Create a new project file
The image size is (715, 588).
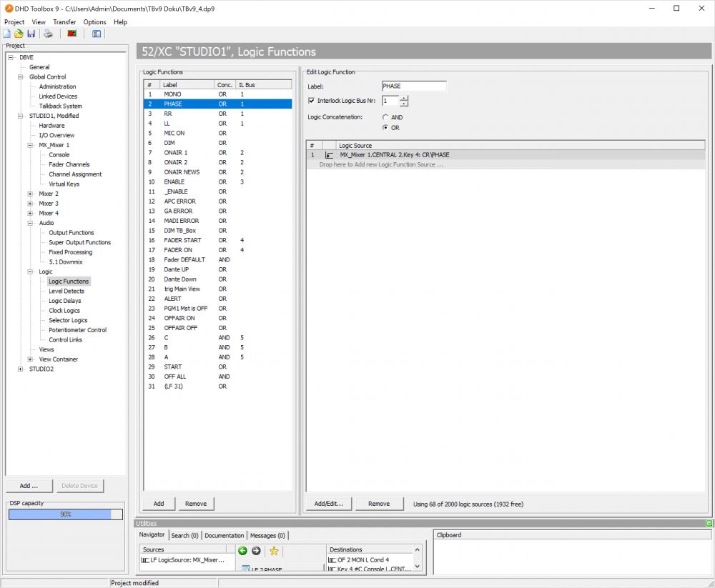coord(7,34)
